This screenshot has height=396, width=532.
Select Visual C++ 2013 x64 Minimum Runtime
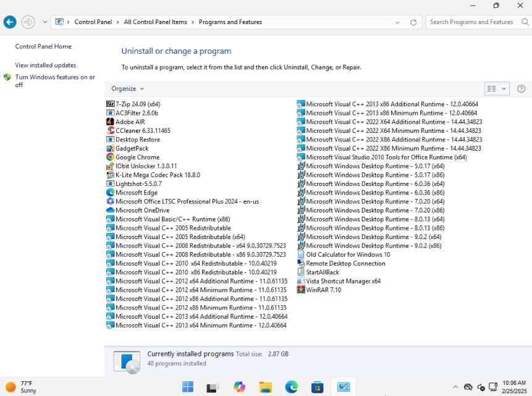point(196,325)
